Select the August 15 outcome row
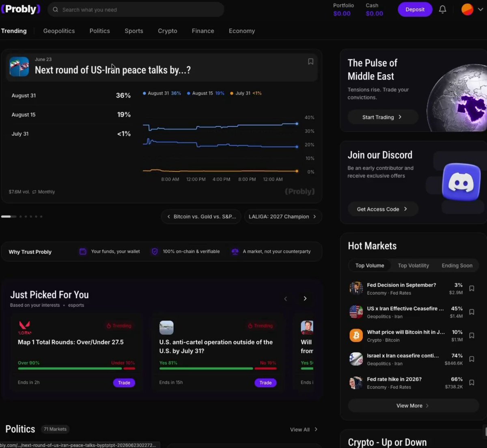487x448 pixels. [x=71, y=115]
